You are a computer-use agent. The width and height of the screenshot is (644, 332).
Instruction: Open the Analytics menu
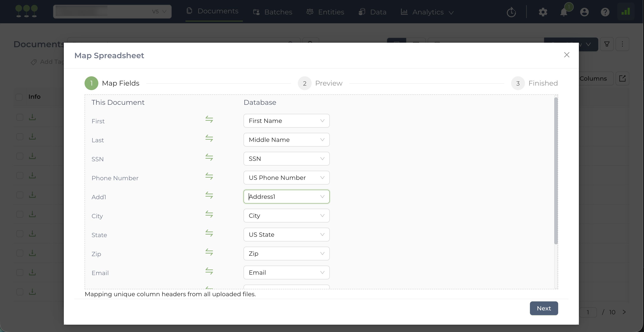tap(427, 12)
